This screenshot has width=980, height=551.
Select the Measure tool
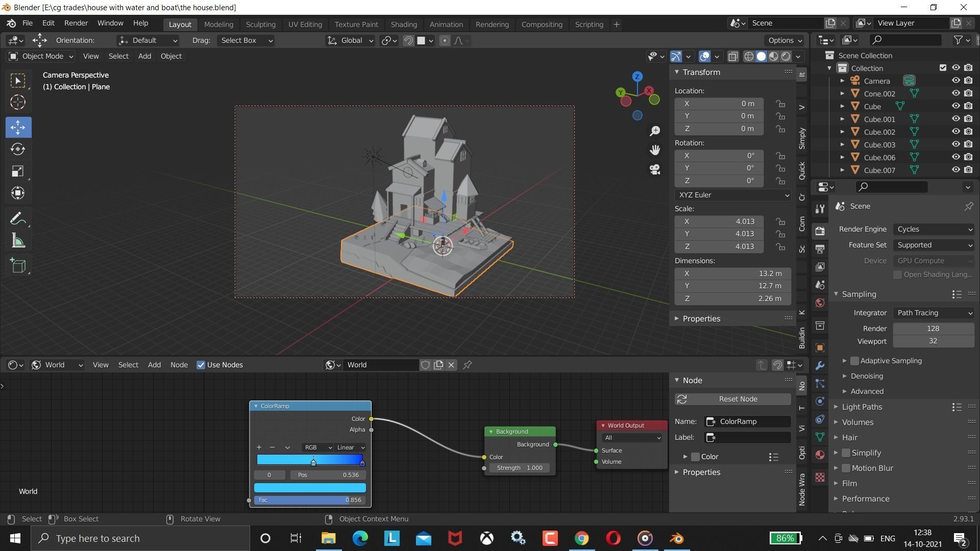point(18,241)
